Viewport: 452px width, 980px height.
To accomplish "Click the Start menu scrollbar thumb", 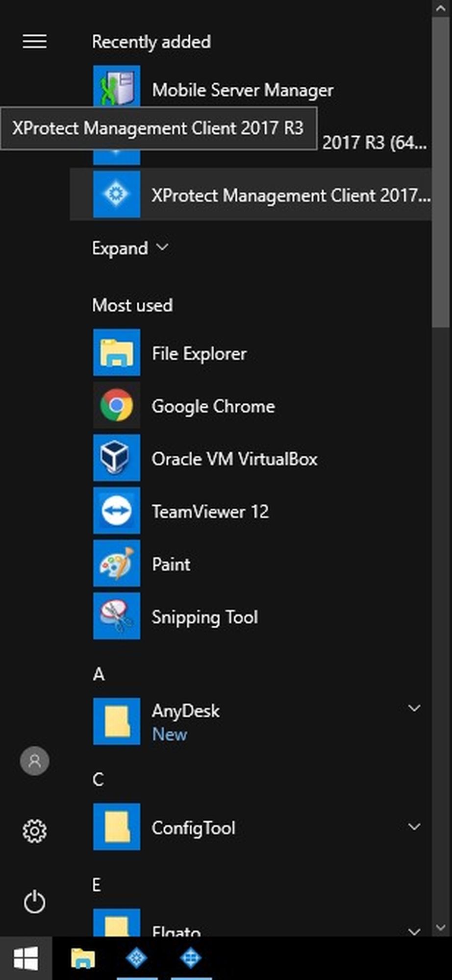I will click(x=440, y=171).
